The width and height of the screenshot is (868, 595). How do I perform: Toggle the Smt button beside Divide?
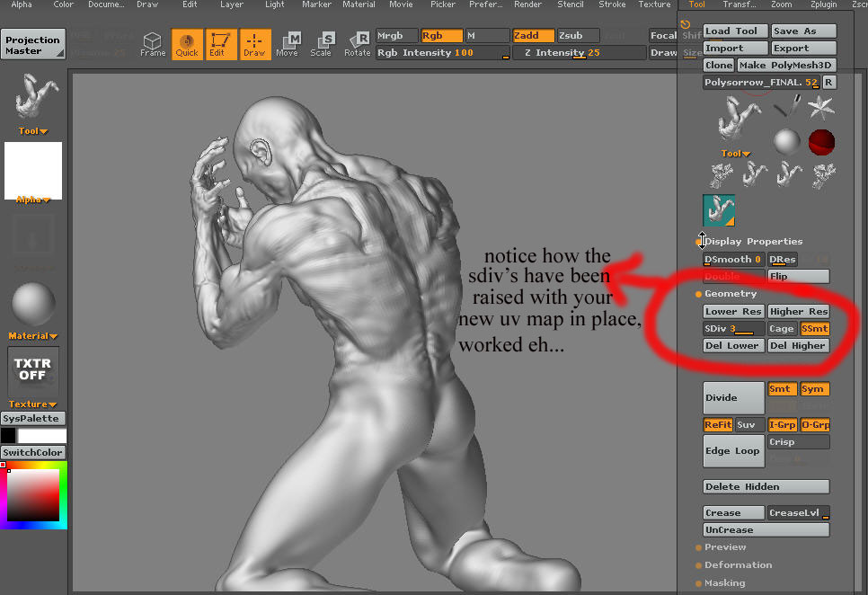[x=783, y=389]
